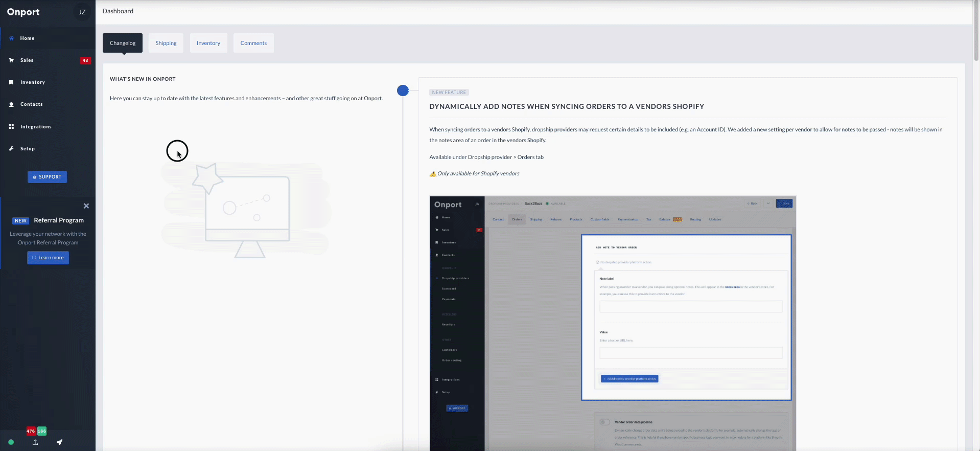Viewport: 980px width, 451px height.
Task: Click the DYNAMICALLY ADD NOTES headline
Action: pos(567,106)
